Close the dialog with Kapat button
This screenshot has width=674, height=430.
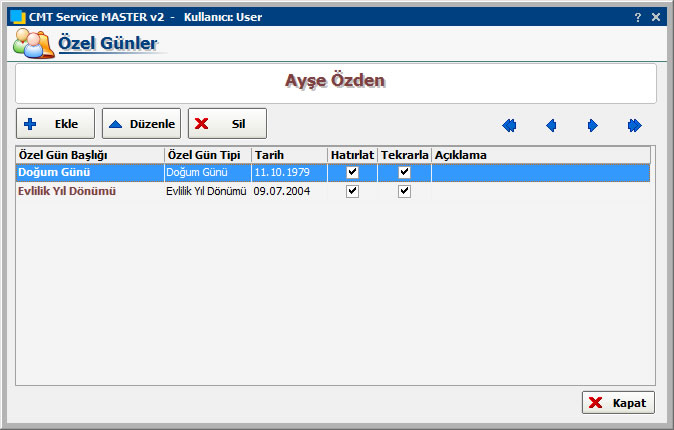618,402
